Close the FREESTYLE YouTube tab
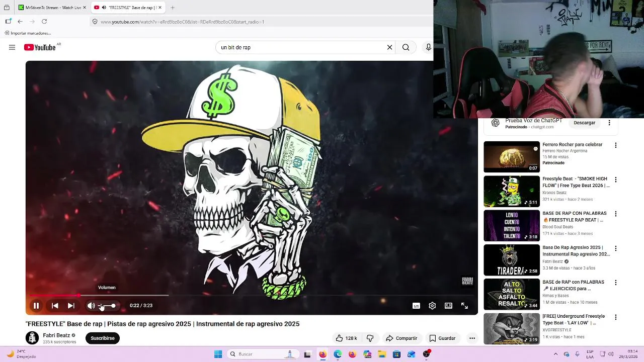Screen dimensions: 644x362 (160, 8)
